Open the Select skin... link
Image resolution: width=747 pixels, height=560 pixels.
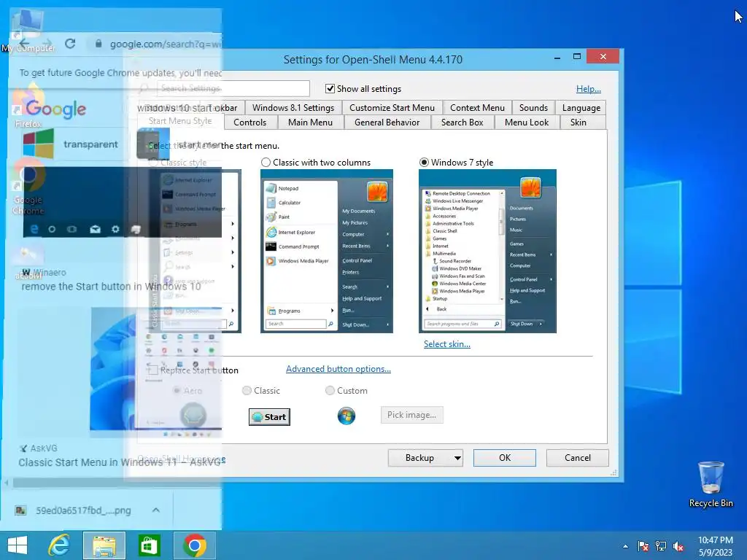point(447,344)
